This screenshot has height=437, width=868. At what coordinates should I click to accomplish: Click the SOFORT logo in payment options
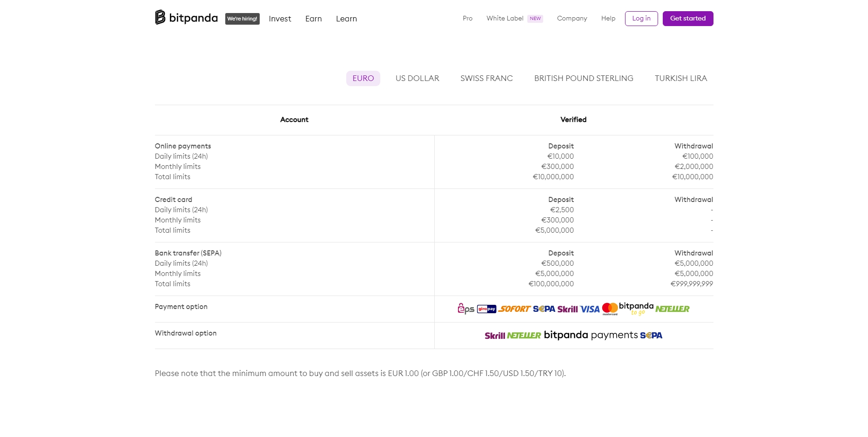click(515, 309)
